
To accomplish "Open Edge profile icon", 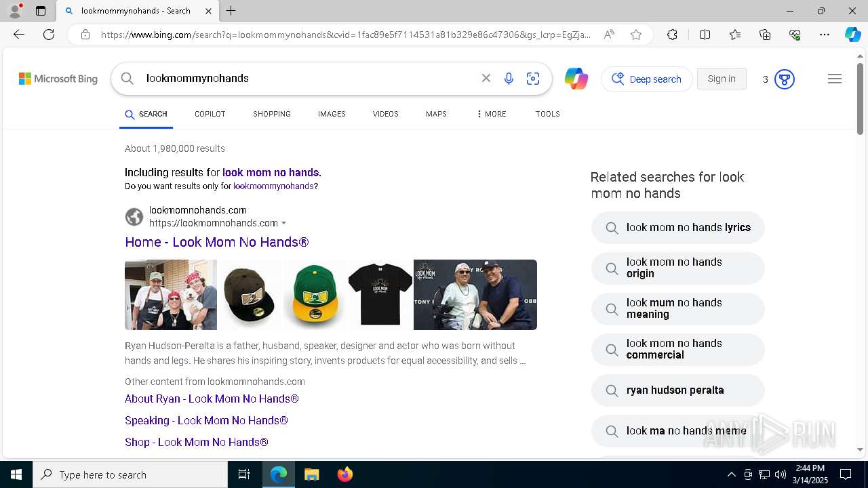I will (15, 11).
